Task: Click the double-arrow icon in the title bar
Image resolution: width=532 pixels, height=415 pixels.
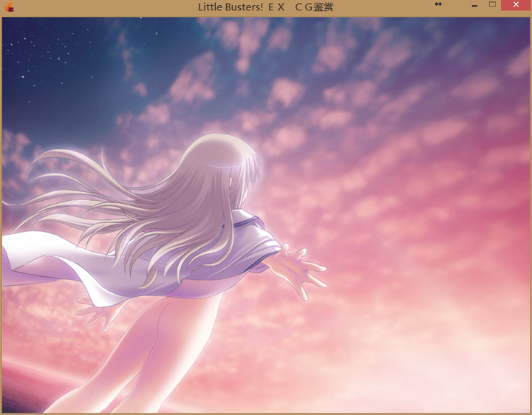Action: tap(438, 4)
